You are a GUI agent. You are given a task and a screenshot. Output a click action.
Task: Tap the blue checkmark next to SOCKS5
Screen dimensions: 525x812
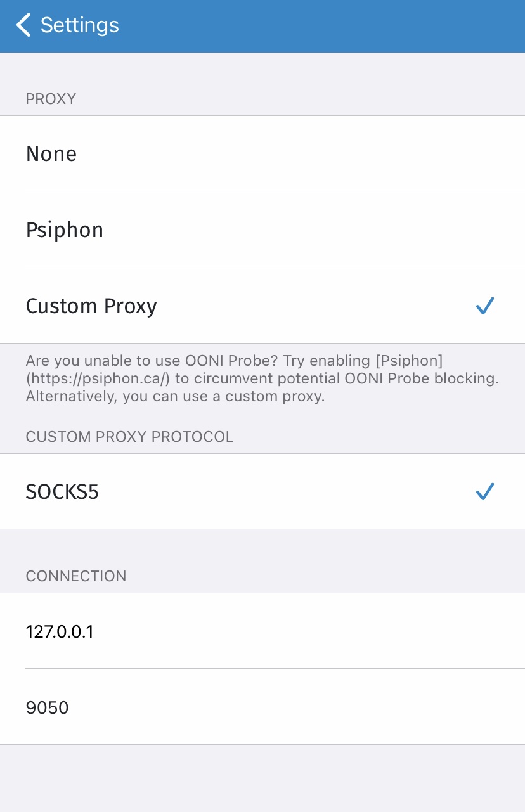(x=485, y=492)
